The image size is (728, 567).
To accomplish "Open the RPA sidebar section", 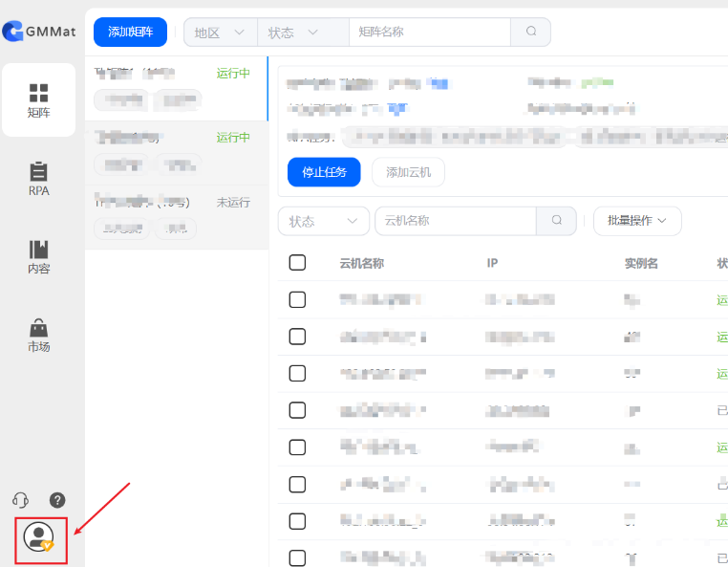I will click(x=38, y=179).
